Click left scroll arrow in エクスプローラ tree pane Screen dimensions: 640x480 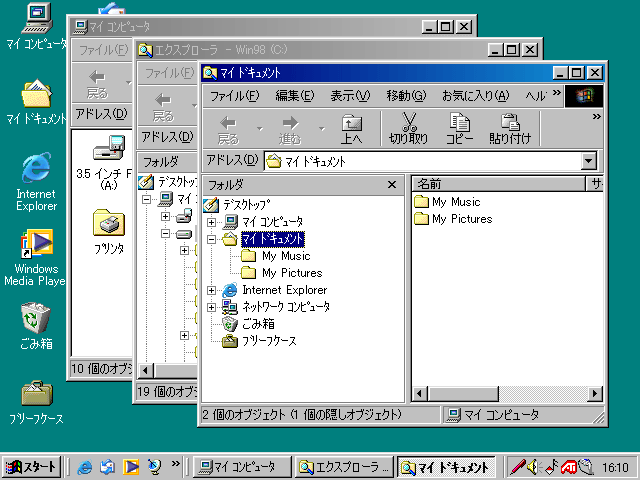[145, 371]
